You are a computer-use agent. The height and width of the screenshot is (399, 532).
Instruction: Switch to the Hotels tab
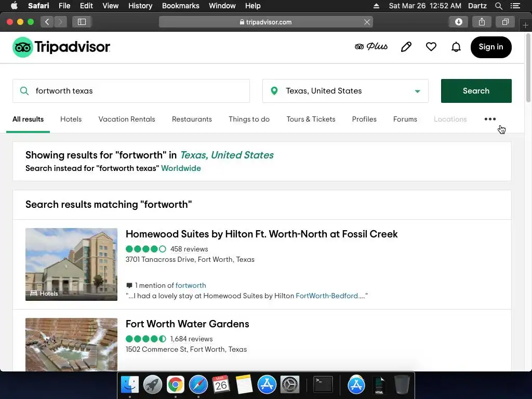(x=71, y=119)
